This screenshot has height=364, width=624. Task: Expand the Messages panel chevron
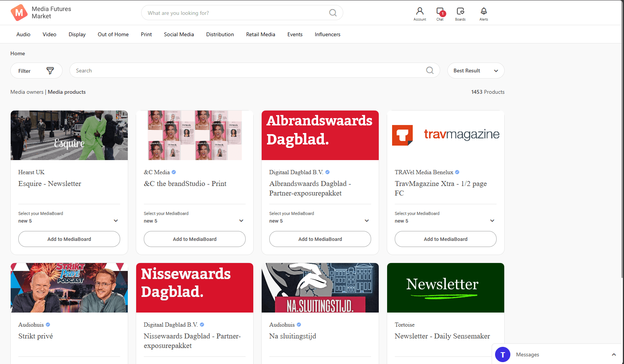(x=614, y=354)
